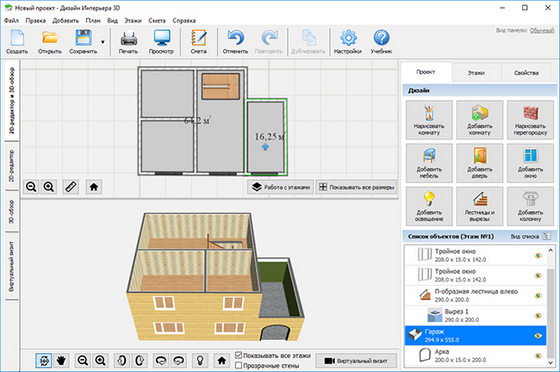Click Нарисовать комнату button

tap(429, 120)
